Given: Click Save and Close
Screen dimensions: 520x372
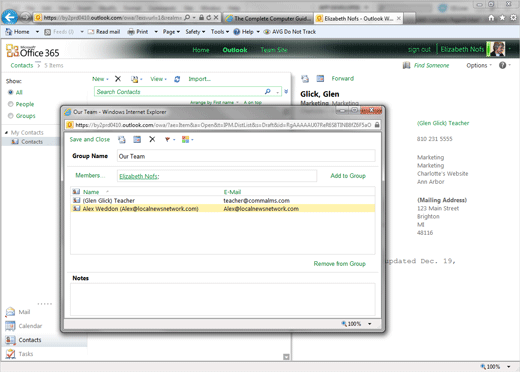Looking at the screenshot, I should 90,139.
